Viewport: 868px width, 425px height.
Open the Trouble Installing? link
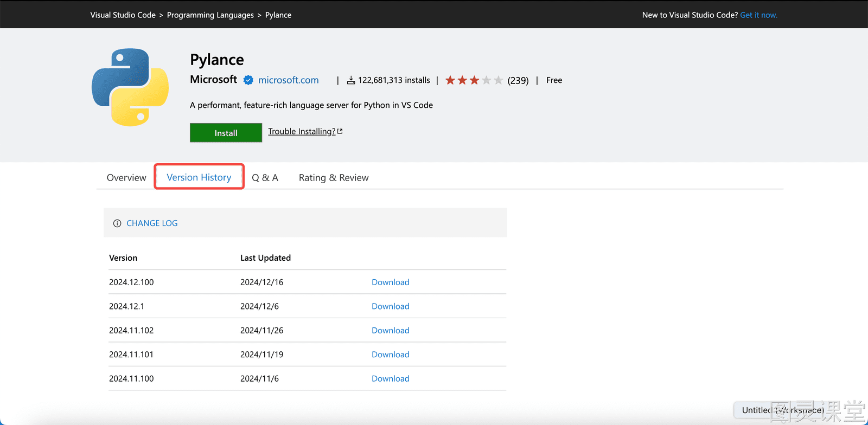click(x=302, y=131)
